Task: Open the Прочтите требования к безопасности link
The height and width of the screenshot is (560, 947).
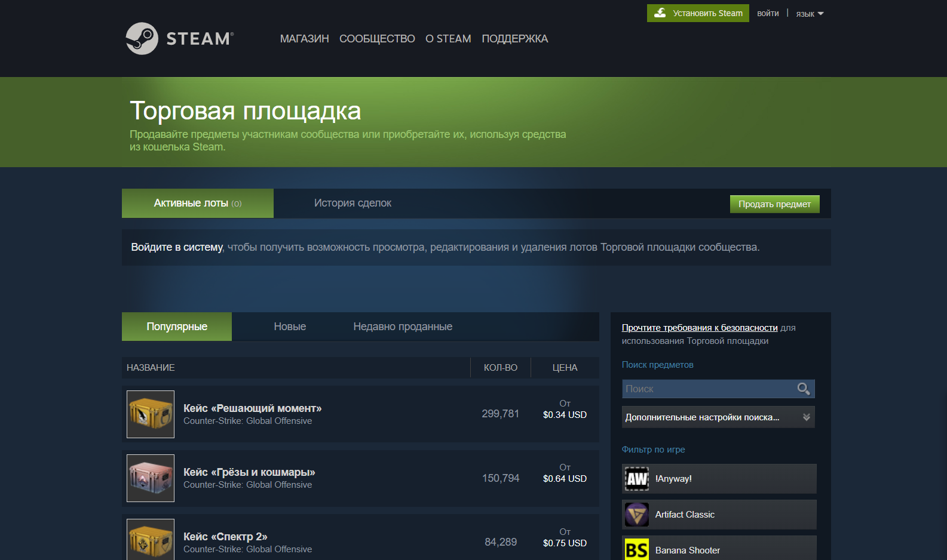Action: 699,328
